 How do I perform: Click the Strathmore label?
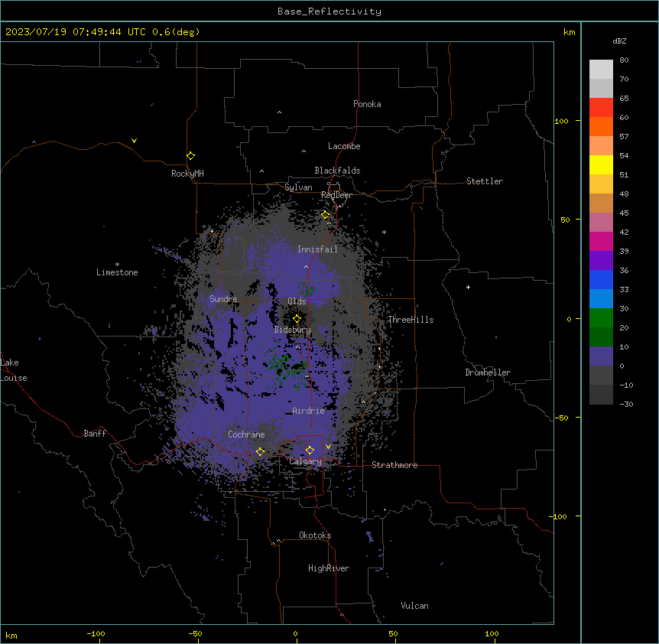coord(394,465)
